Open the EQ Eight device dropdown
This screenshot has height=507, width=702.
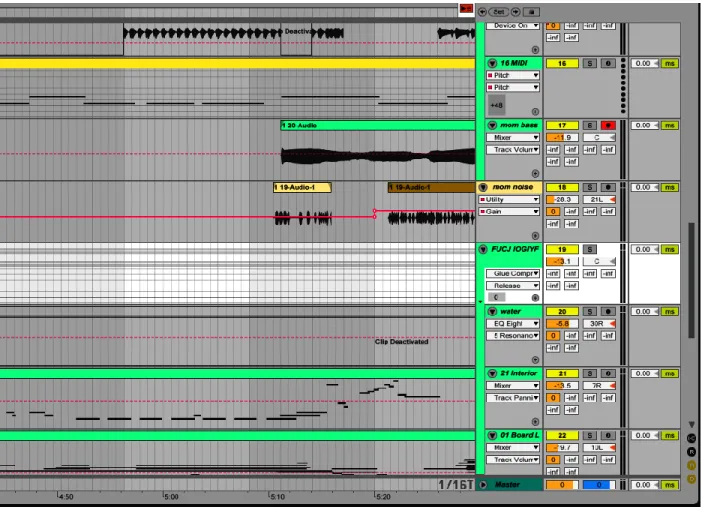pyautogui.click(x=513, y=323)
